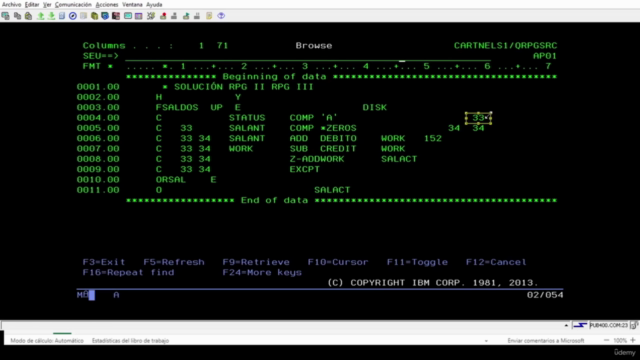Click the teal screen toolbar icon
The image size is (640, 360).
128,16
